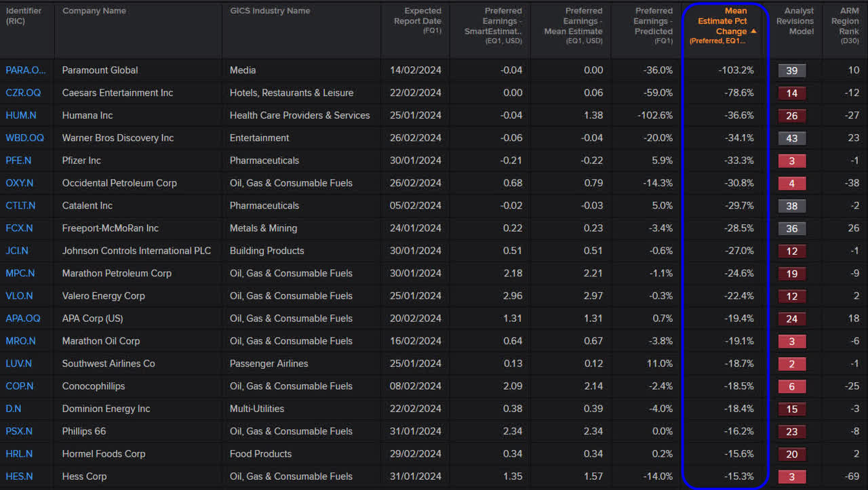Image resolution: width=868 pixels, height=490 pixels.
Task: Click Analyst Revisions Model column header
Action: click(x=794, y=21)
